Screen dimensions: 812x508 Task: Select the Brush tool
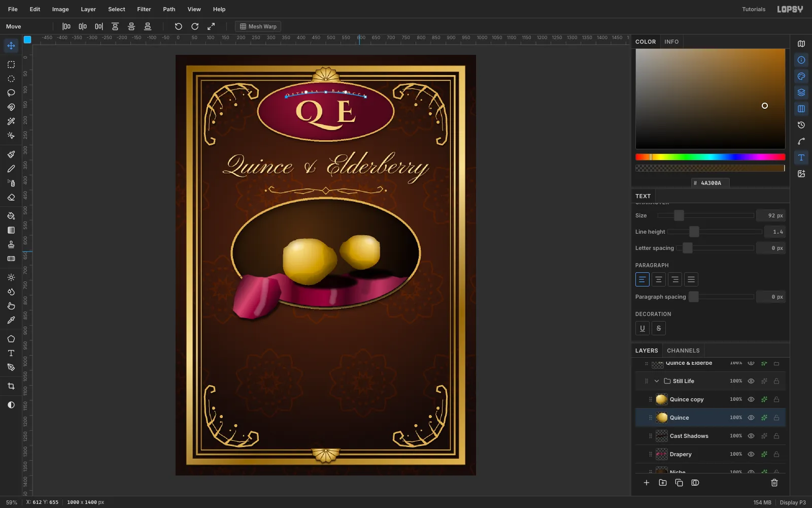click(11, 154)
